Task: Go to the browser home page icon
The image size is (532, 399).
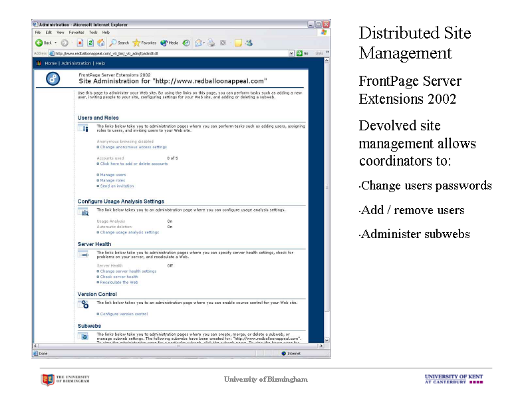Action: pyautogui.click(x=101, y=43)
